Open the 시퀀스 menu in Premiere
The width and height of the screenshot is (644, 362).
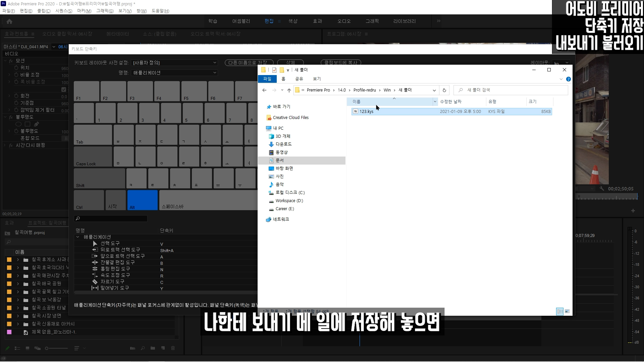[x=63, y=11]
